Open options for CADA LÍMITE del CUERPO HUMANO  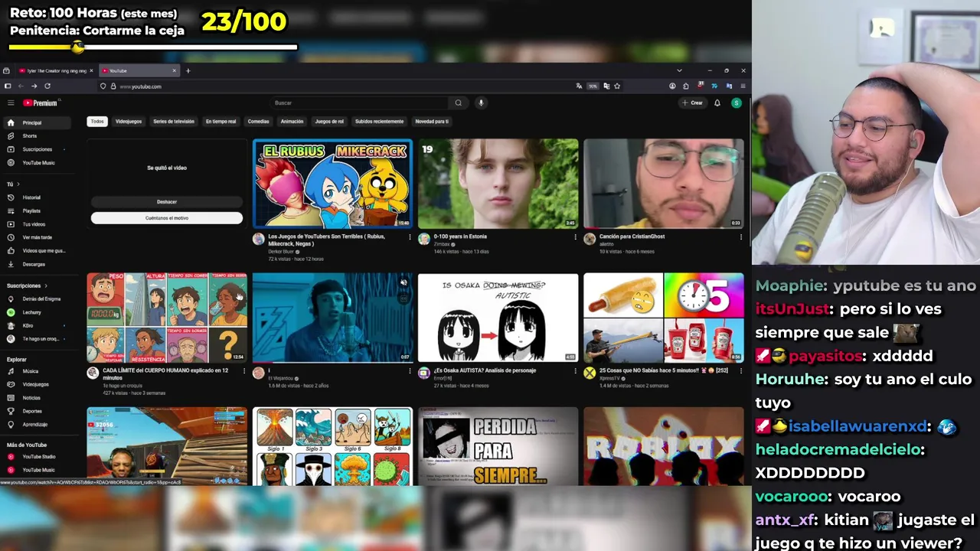click(244, 371)
